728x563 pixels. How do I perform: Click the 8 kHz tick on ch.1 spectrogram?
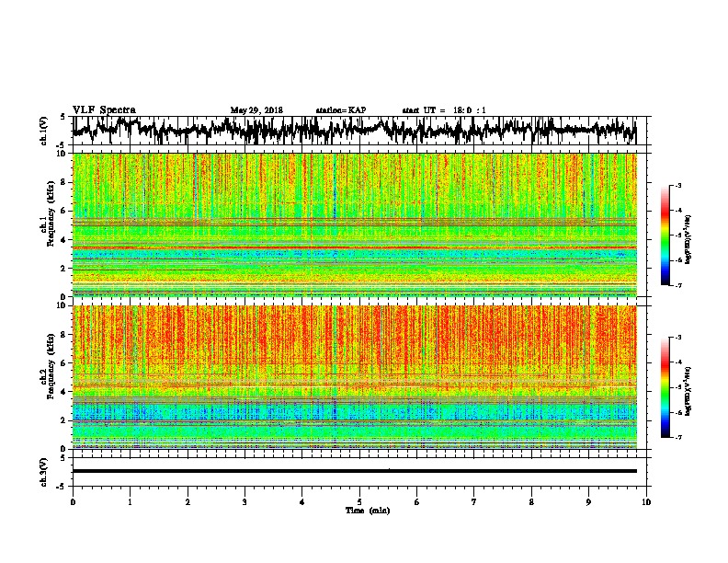click(64, 182)
